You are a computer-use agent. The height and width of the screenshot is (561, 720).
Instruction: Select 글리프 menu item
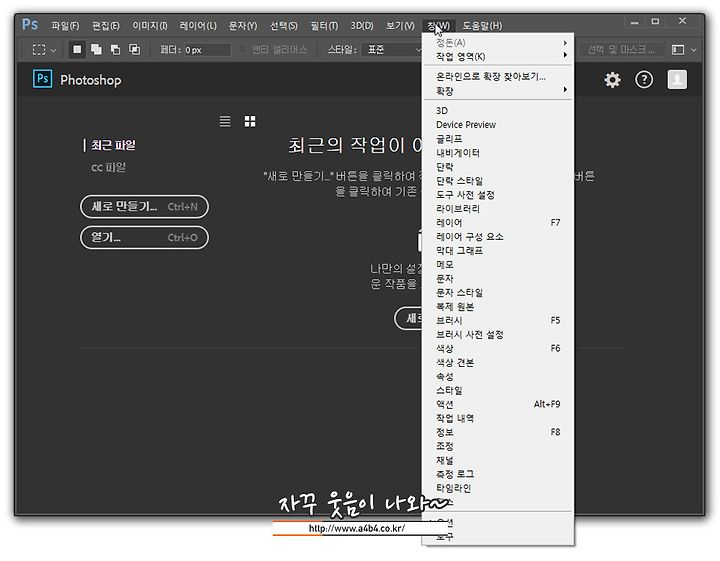(497, 139)
